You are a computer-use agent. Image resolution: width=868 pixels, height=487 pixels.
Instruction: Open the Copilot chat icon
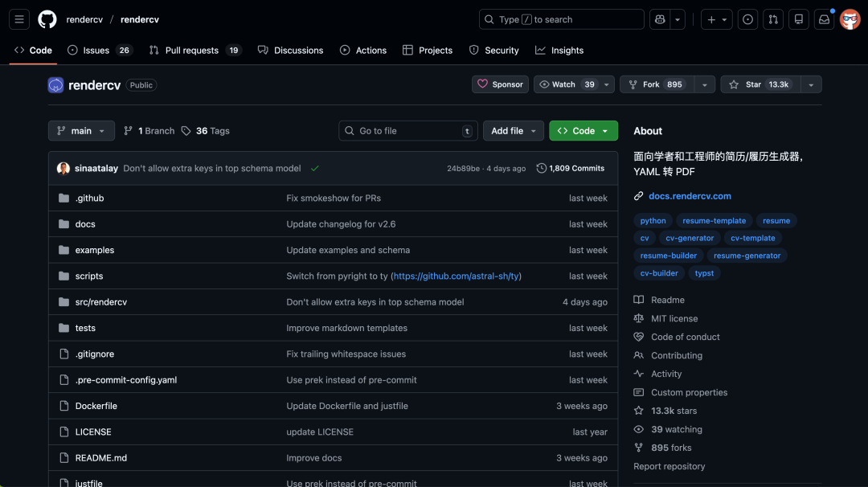(x=660, y=19)
